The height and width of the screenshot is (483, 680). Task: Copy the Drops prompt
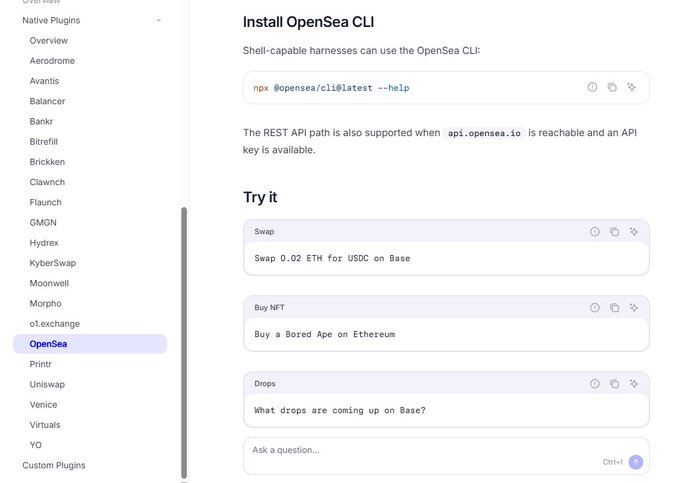(615, 383)
